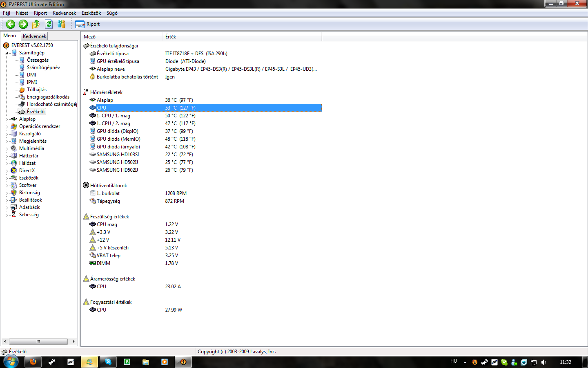This screenshot has width=588, height=368.
Task: Click the Burkolatba behatolás történt lock icon
Action: coord(93,77)
